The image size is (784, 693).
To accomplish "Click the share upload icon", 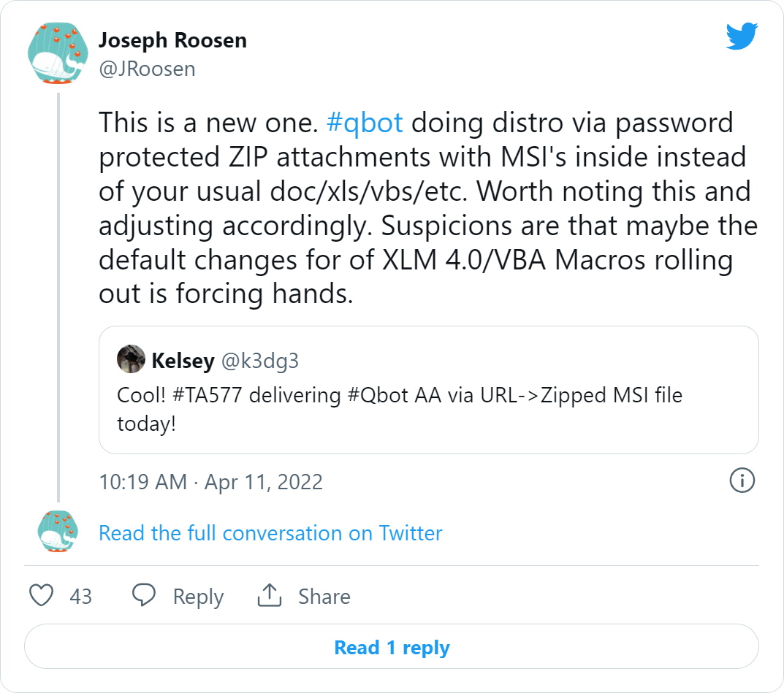I will click(x=270, y=596).
